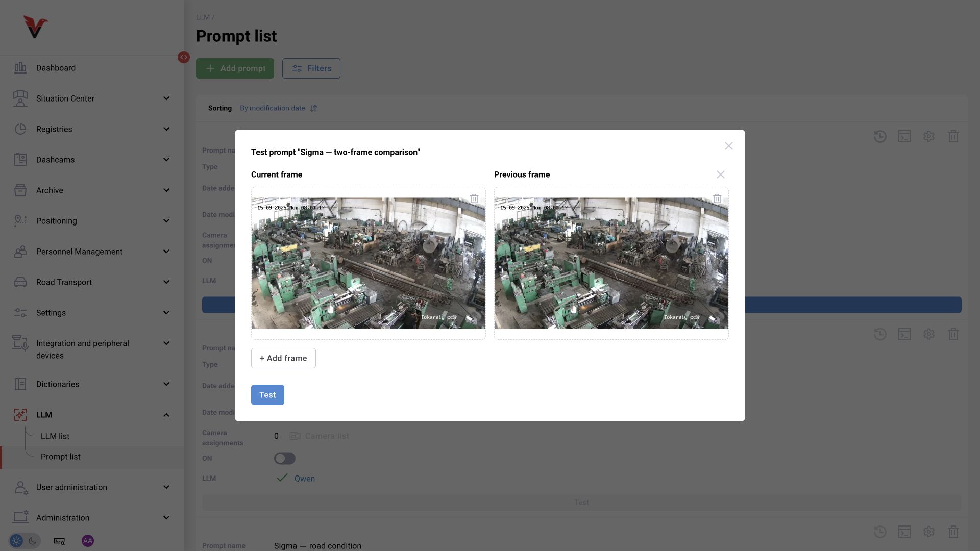Open the search icon in sidebar footer
Screen dimensions: 980x551
click(x=59, y=541)
